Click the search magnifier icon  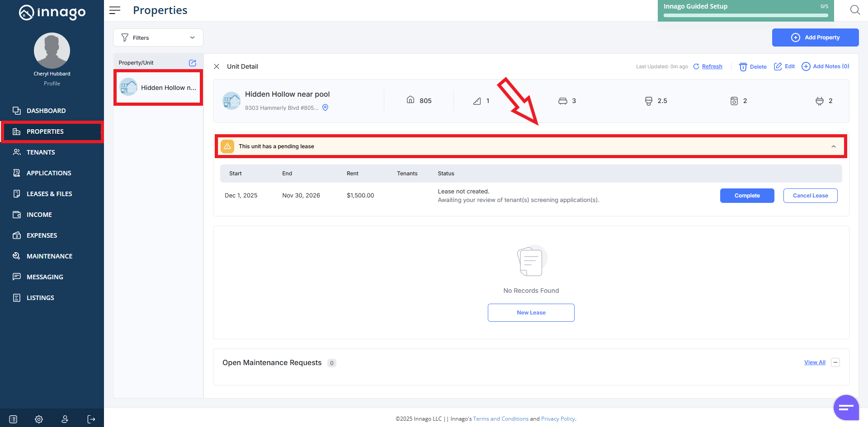coord(854,10)
